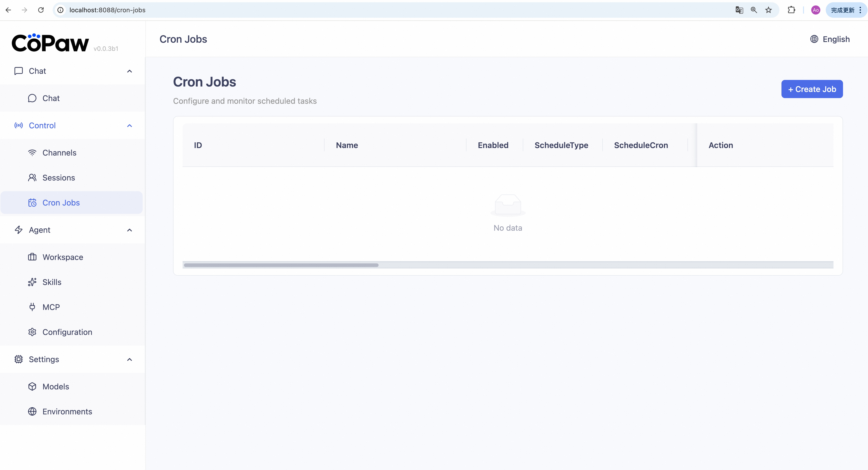The width and height of the screenshot is (868, 470).
Task: Click the Configuration gear icon
Action: coord(32,332)
